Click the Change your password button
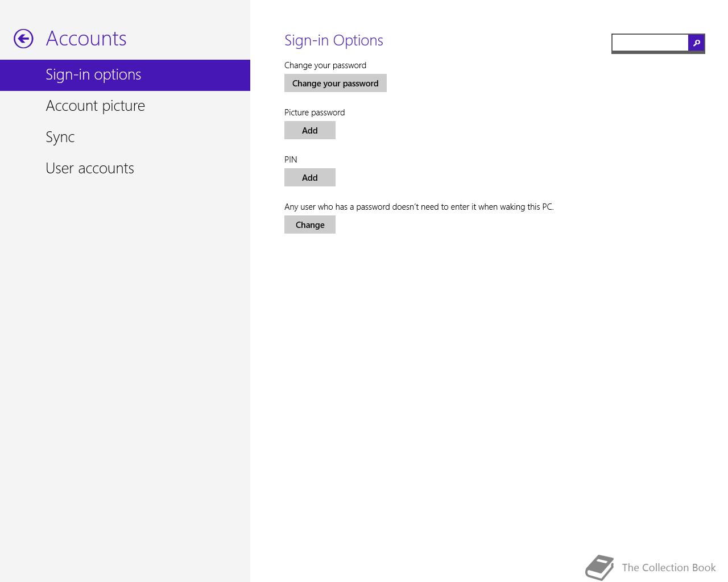This screenshot has width=728, height=582. click(x=336, y=83)
